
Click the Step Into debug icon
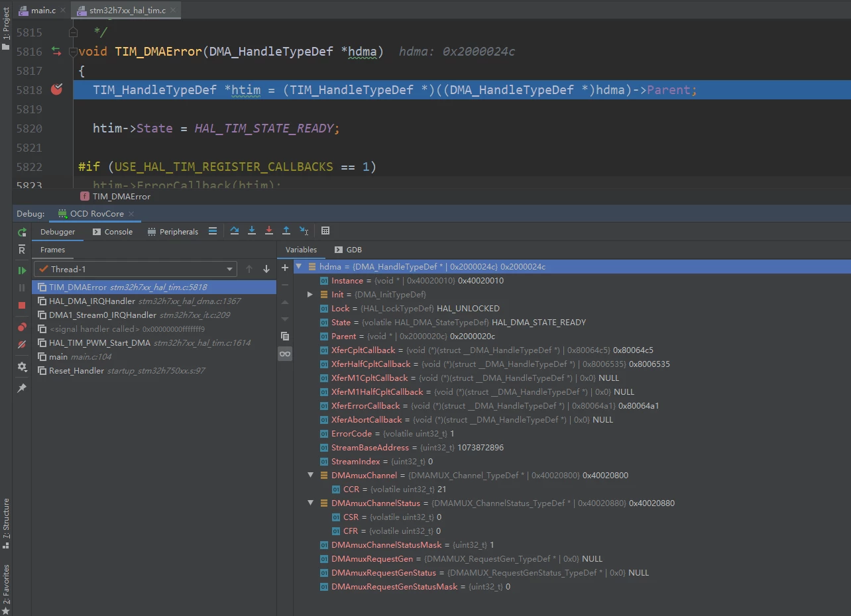252,231
